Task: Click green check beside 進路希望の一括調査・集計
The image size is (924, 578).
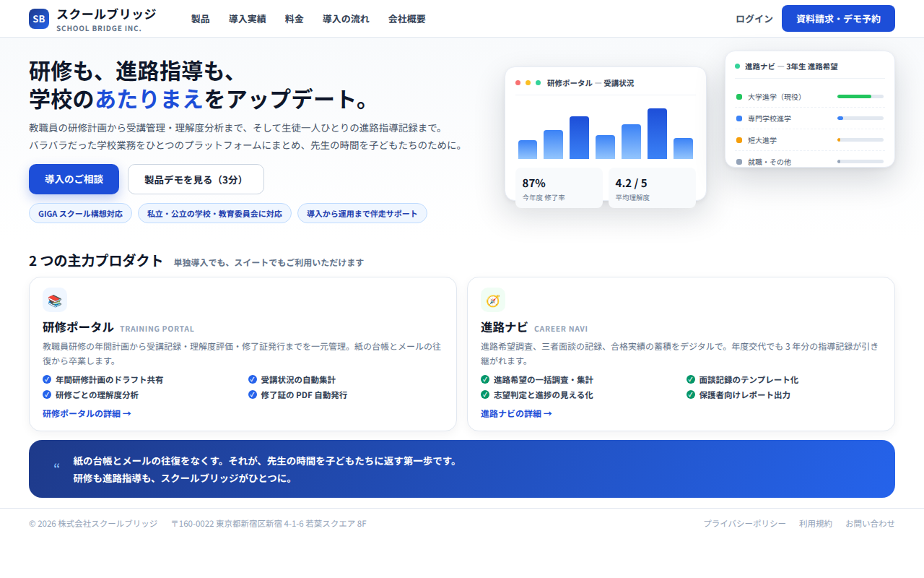Action: pos(485,379)
